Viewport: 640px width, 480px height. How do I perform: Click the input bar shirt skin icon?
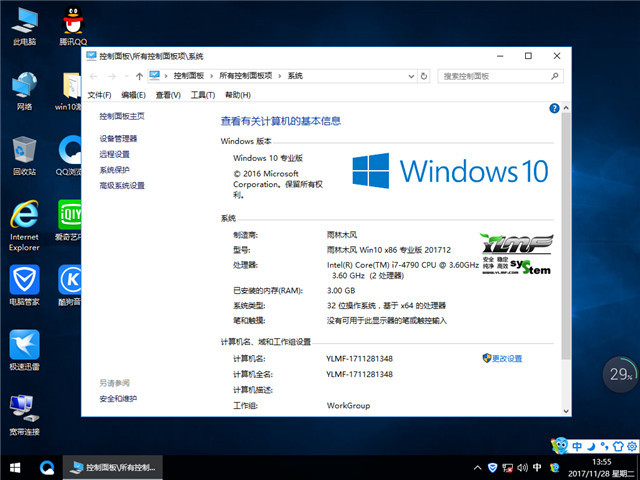point(618,446)
